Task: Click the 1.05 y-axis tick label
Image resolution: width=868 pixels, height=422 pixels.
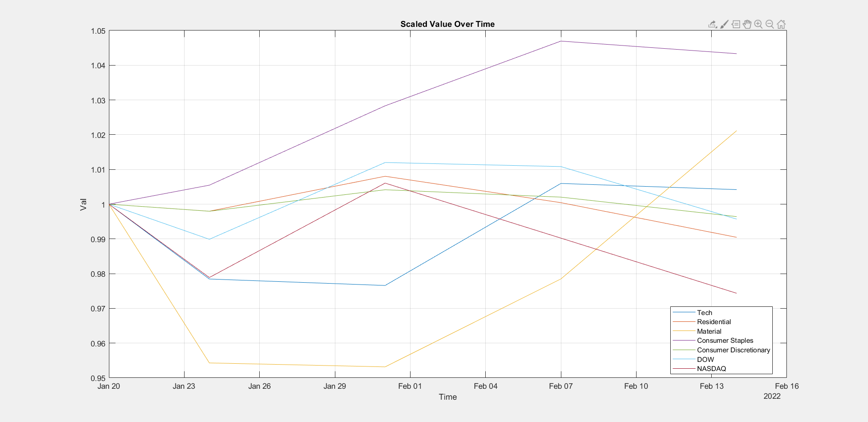Action: coord(98,31)
